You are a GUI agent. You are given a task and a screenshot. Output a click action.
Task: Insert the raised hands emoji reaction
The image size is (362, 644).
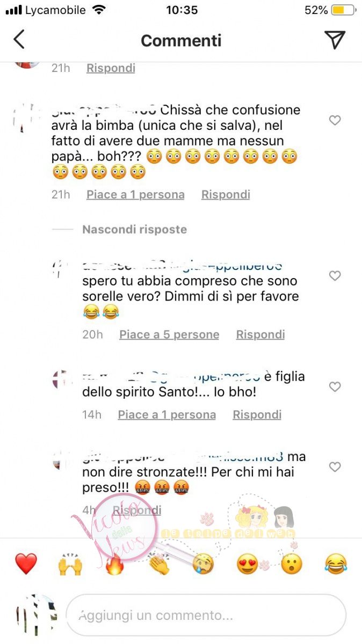point(70,564)
